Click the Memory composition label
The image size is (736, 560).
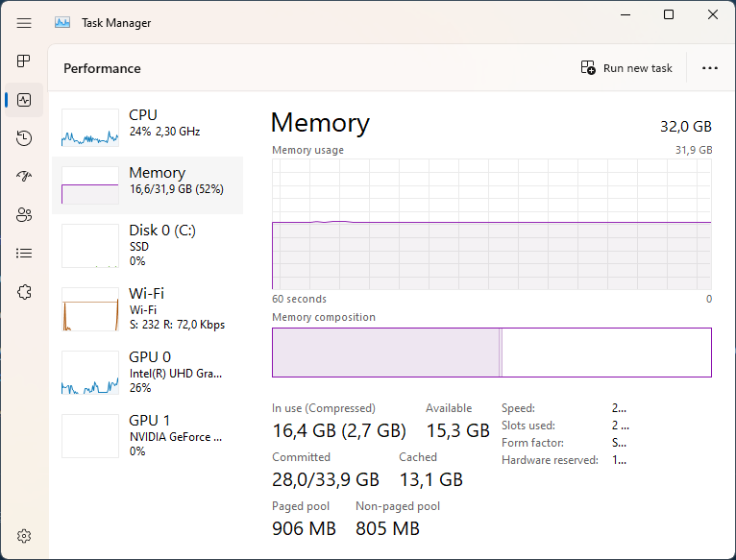(324, 317)
